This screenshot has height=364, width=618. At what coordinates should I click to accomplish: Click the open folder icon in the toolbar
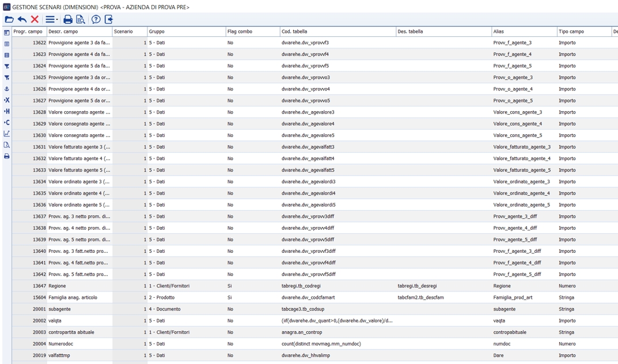pyautogui.click(x=9, y=20)
